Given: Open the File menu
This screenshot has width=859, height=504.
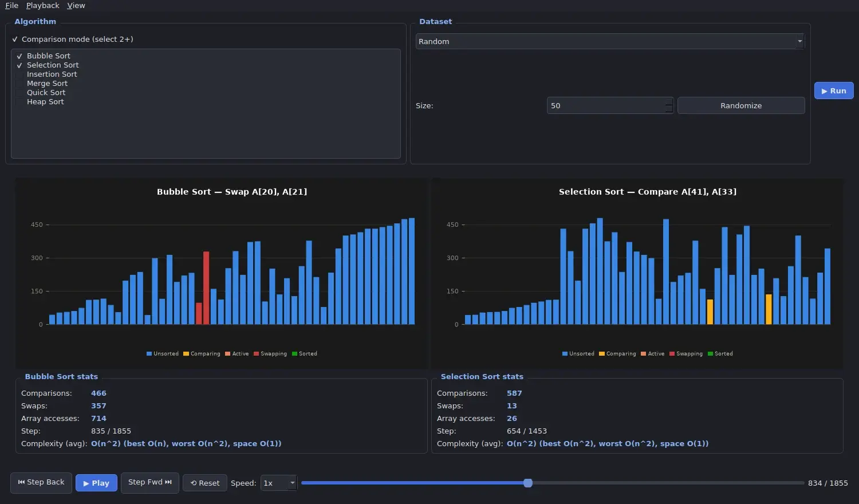Looking at the screenshot, I should click(12, 6).
